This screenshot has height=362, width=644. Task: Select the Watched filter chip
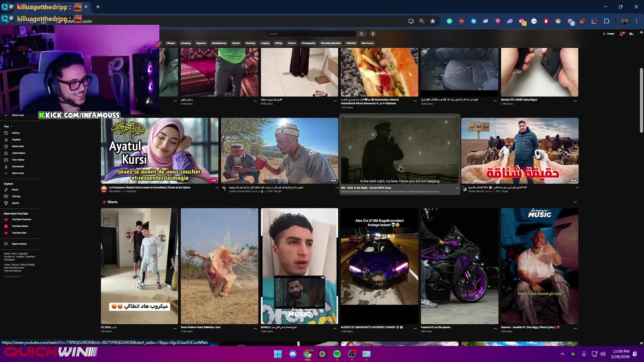pos(351,43)
